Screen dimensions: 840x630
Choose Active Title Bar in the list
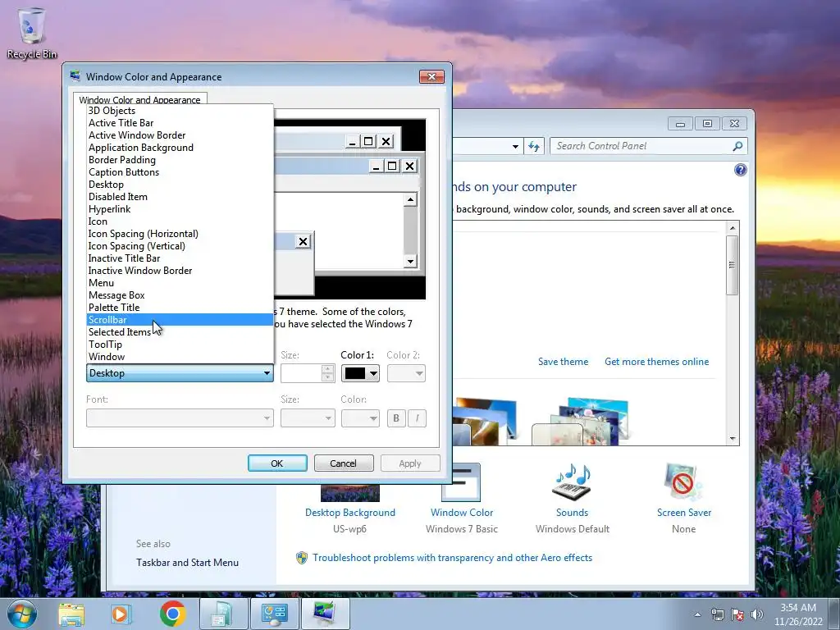point(180,123)
